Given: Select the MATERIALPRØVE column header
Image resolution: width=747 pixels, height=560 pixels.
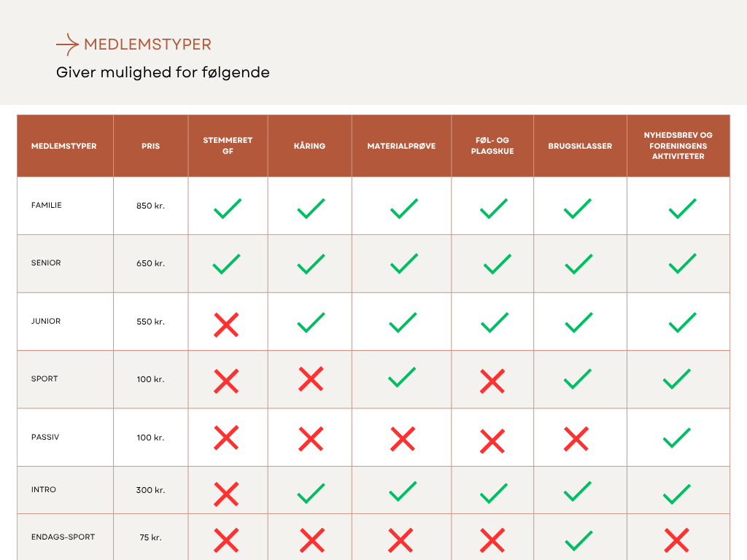Looking at the screenshot, I should [x=402, y=146].
